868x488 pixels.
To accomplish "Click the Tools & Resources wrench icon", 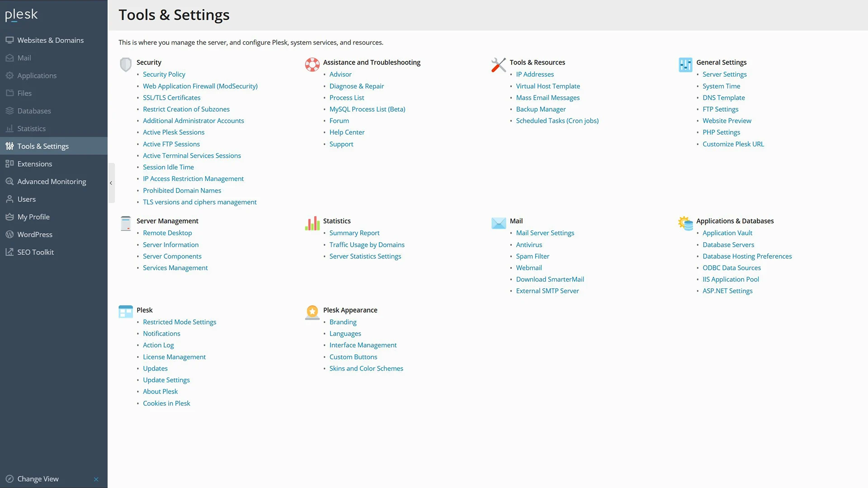I will tap(499, 65).
